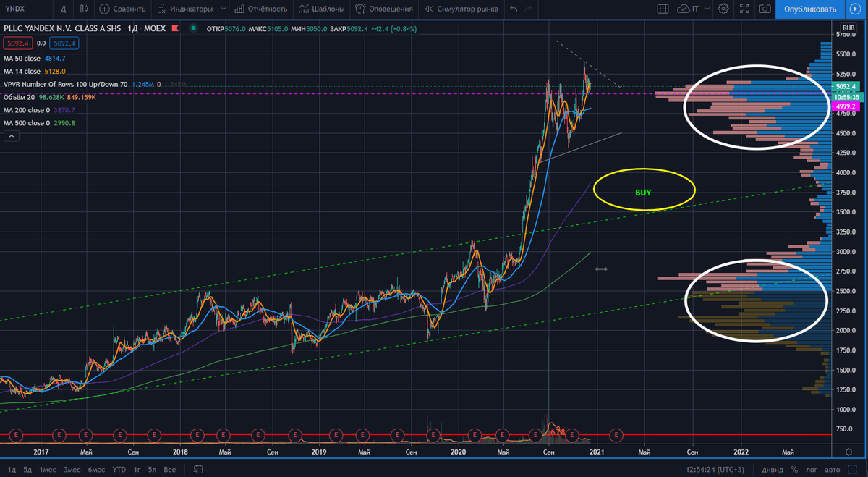Take a chart snapshot with camera icon

(765, 9)
